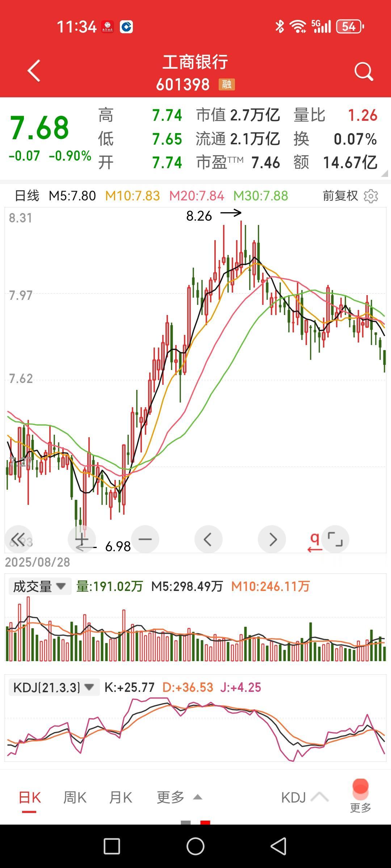
Task: Tap the J:+4.25 indicator value
Action: pos(241,687)
